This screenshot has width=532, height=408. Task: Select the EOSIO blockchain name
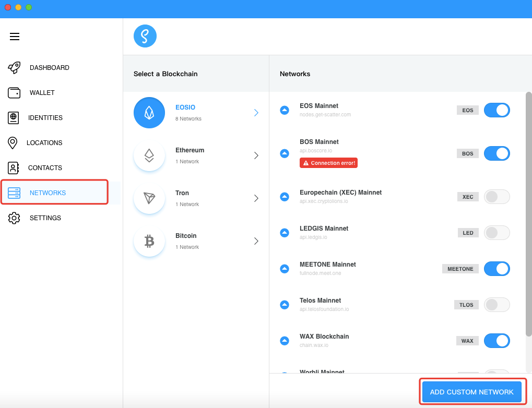click(185, 107)
